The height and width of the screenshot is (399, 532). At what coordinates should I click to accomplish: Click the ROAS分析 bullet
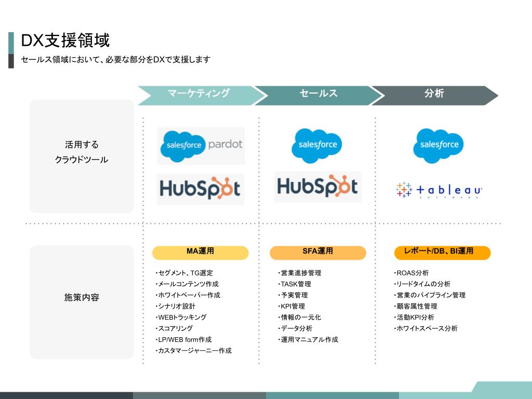click(x=411, y=273)
